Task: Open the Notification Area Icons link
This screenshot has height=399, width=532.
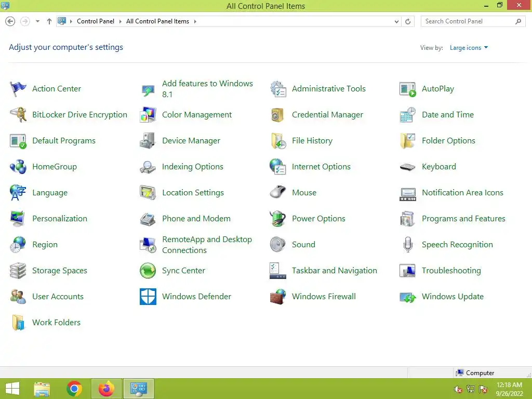Action: 462,193
